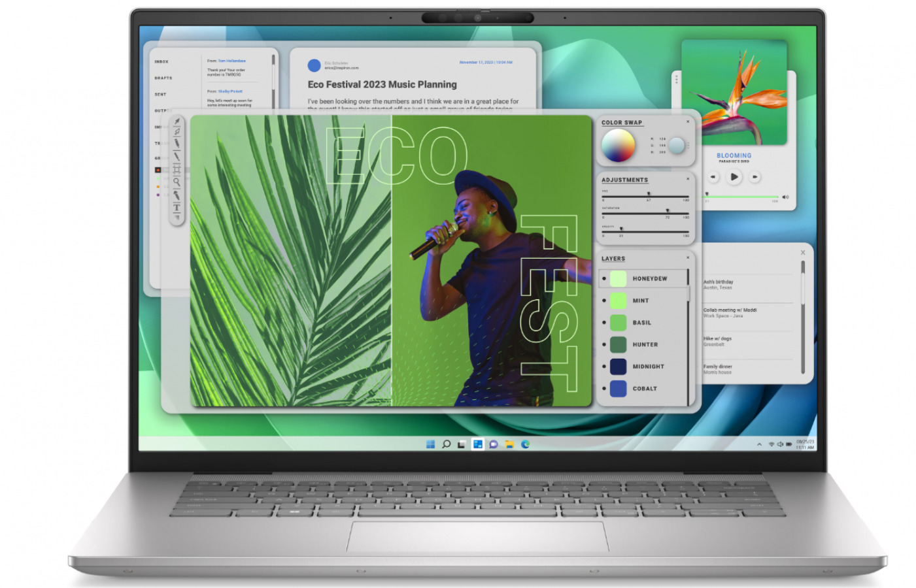The width and height of the screenshot is (916, 588).
Task: Click the battery icon in system tray
Action: [789, 444]
